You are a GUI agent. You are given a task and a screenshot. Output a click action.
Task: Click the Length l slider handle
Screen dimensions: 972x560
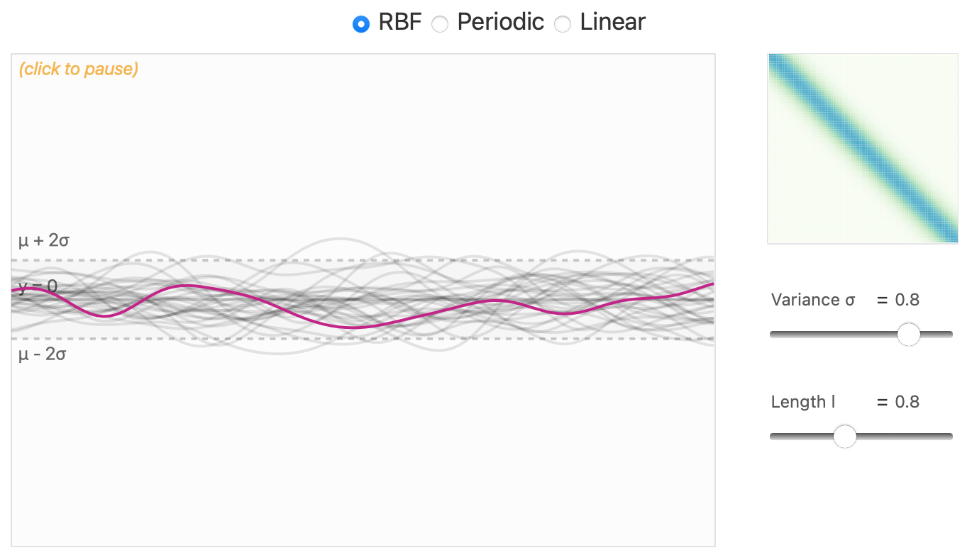tap(844, 436)
